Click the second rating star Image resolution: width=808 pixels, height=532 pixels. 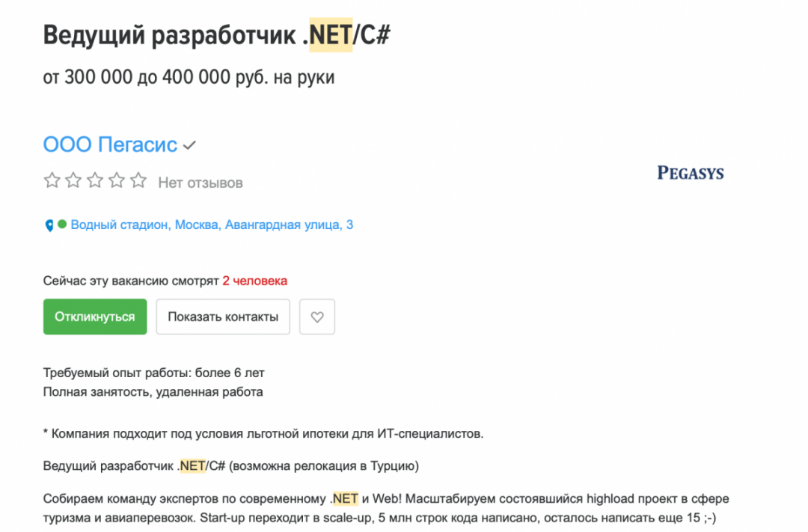tap(73, 180)
